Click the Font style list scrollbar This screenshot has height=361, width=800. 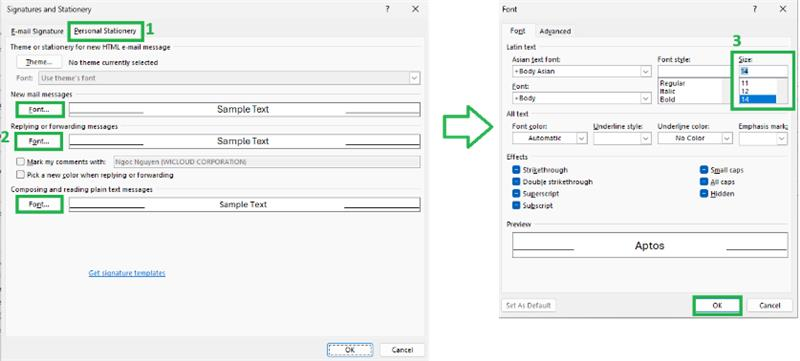tap(726, 91)
